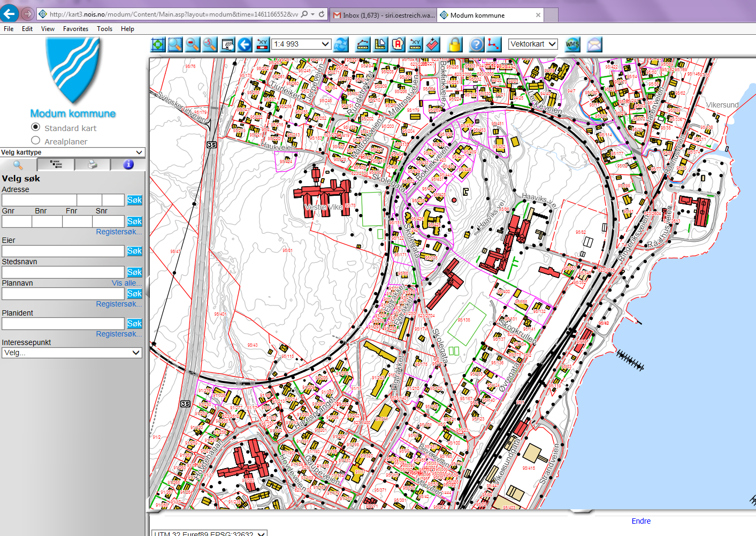The width and height of the screenshot is (756, 536).
Task: Click the browser forward arrow button
Action: [x=27, y=13]
